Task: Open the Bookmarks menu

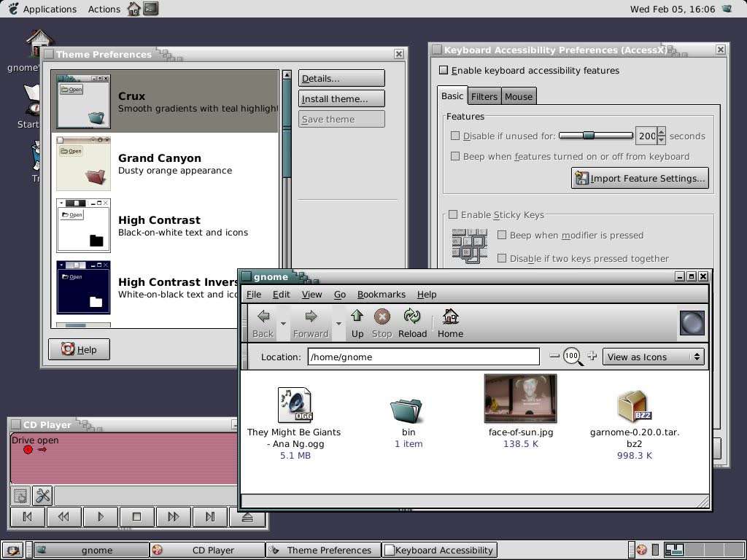Action: pos(381,295)
